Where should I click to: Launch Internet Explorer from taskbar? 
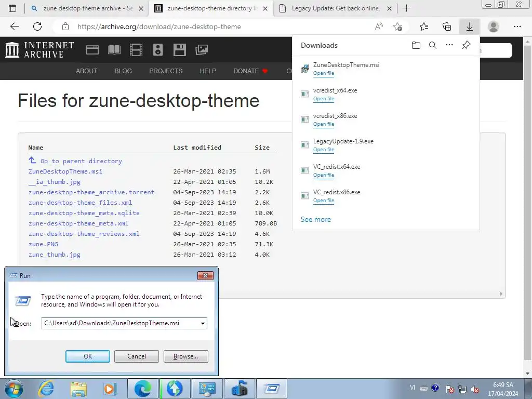click(x=46, y=389)
